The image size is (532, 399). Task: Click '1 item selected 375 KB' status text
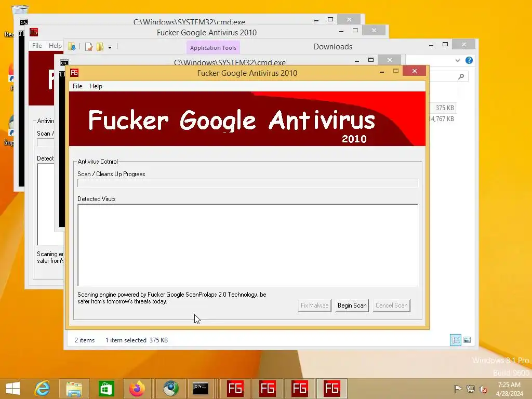(137, 340)
